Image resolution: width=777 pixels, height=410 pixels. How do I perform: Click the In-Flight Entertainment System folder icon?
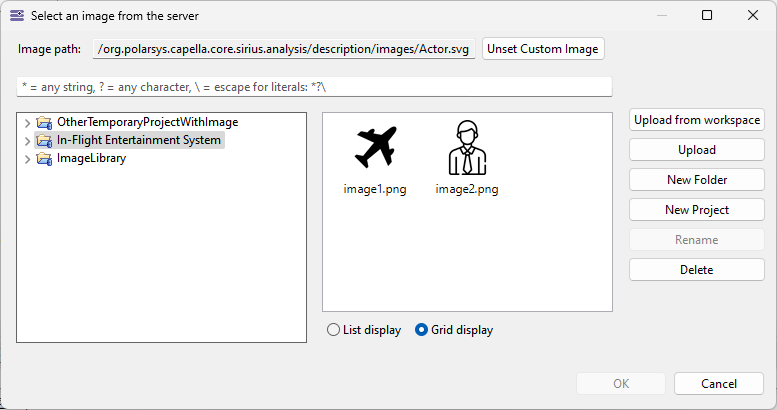click(44, 140)
